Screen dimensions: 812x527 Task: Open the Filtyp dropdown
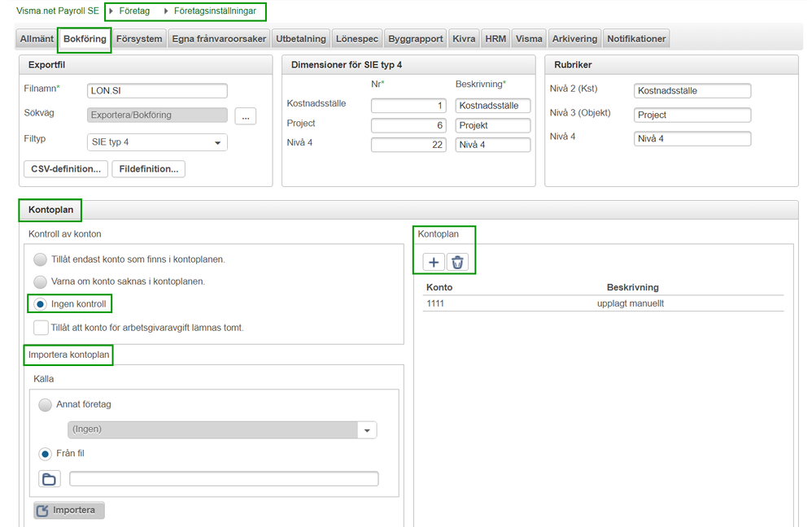(157, 142)
